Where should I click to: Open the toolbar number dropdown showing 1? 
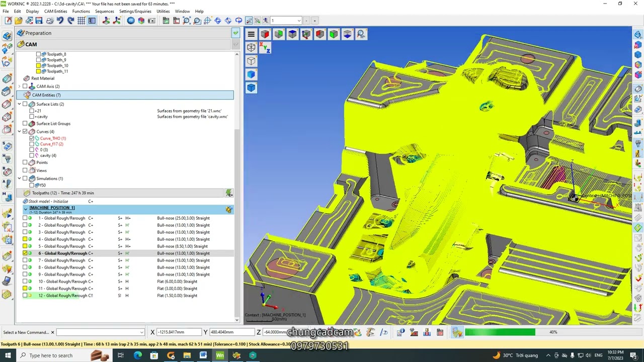(299, 21)
